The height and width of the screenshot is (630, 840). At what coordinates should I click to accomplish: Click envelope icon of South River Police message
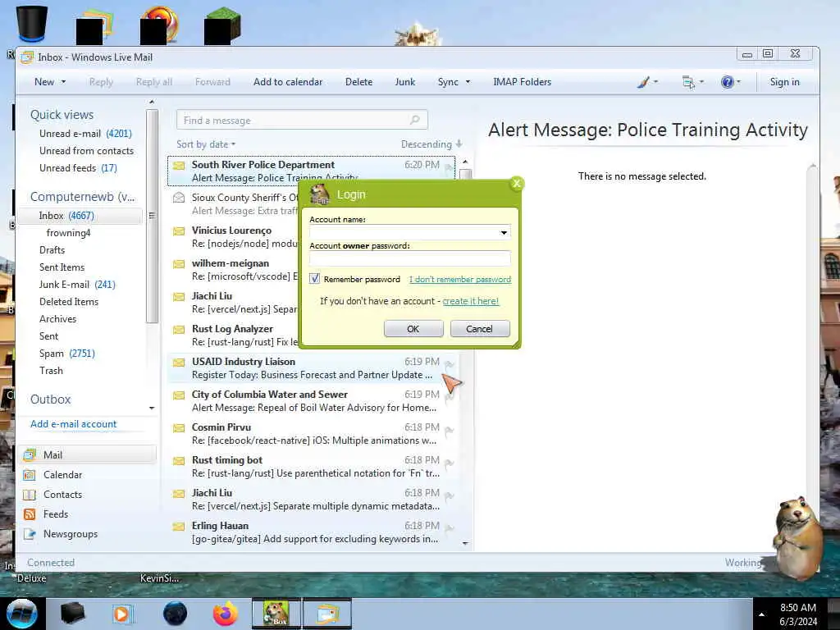click(179, 165)
